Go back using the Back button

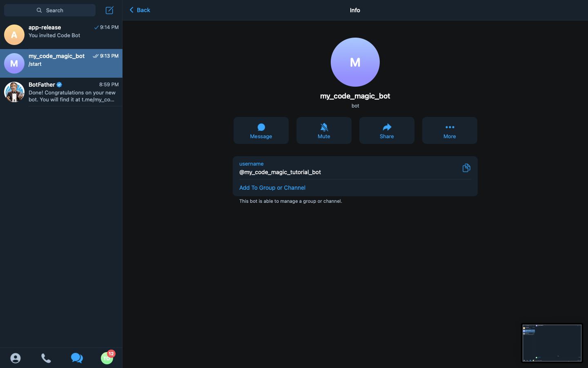point(140,10)
